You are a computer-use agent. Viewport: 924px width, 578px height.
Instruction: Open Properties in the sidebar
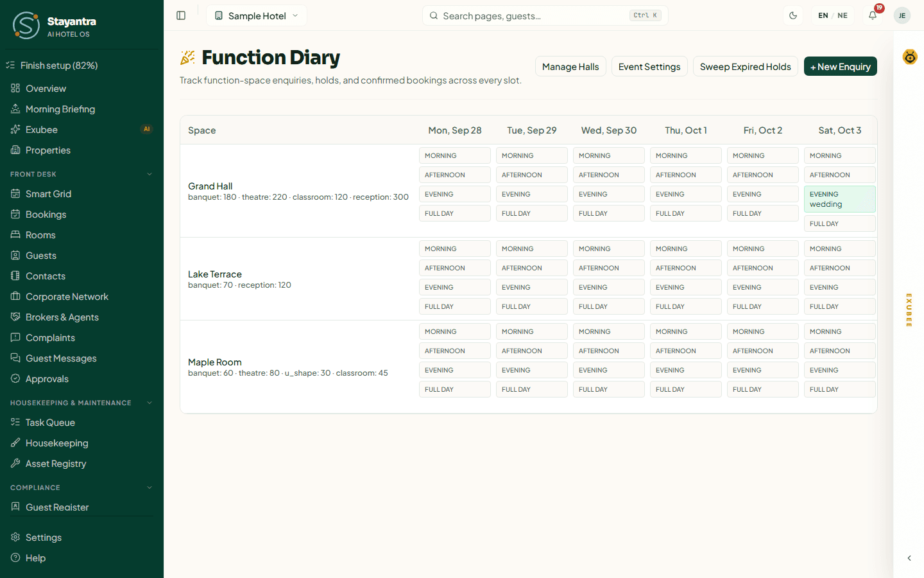(x=81, y=150)
